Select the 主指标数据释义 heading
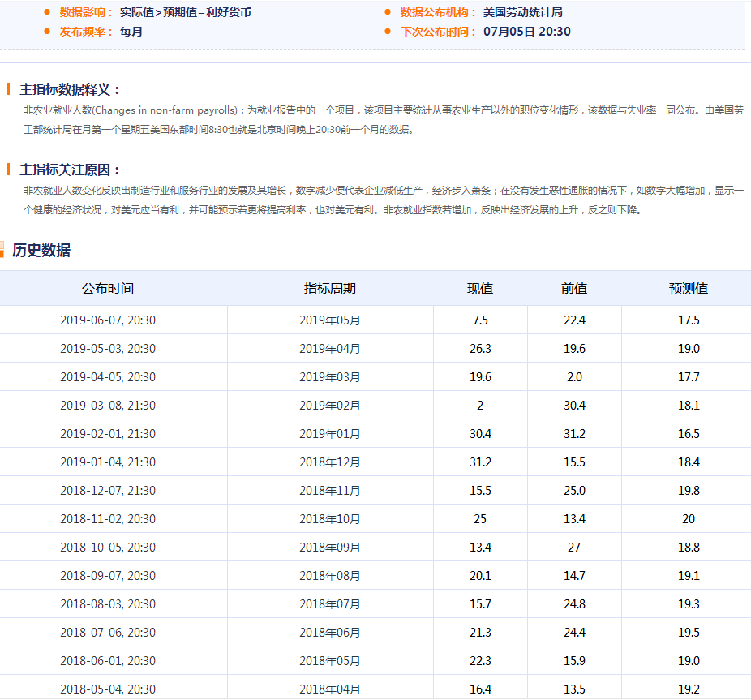 70,89
